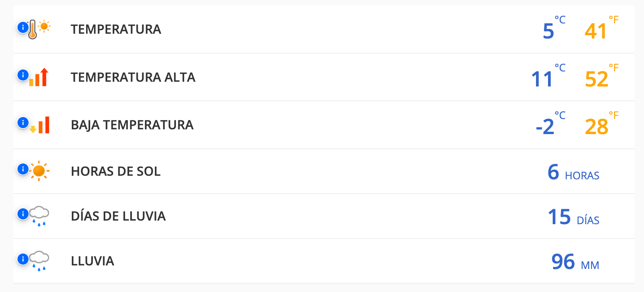Click the BAJA TEMPERATURA label
This screenshot has height=292, width=644.
point(132,125)
